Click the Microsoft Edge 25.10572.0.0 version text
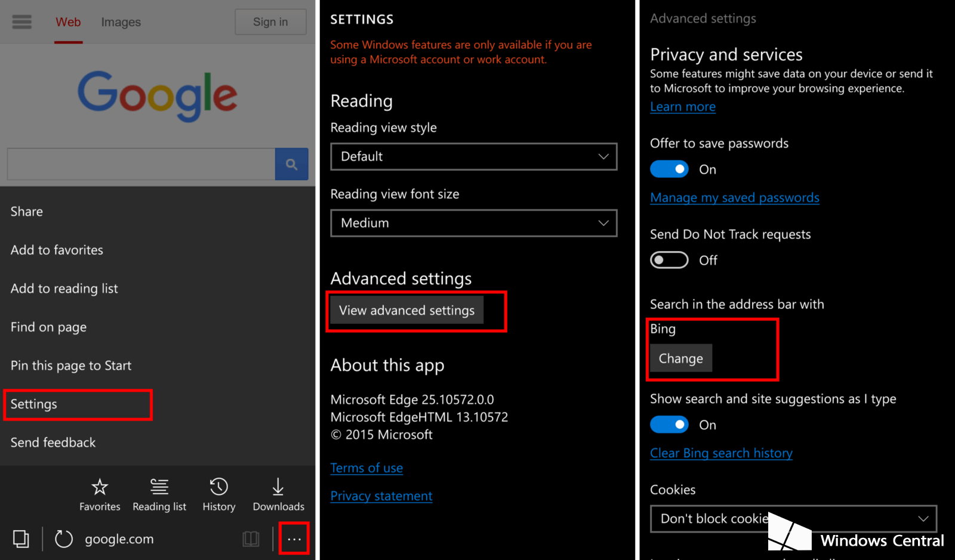Screen dimensions: 955x560 click(x=412, y=400)
